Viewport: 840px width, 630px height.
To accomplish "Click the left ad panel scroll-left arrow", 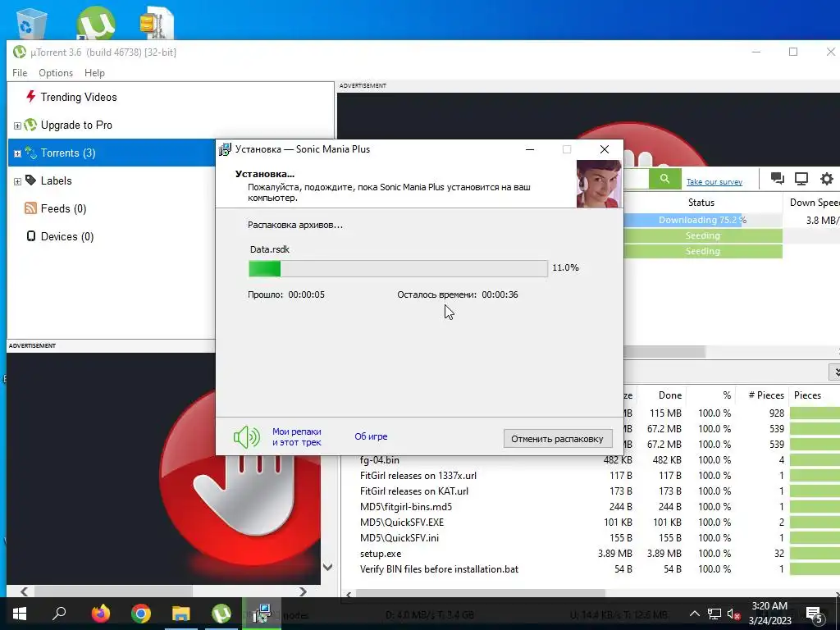I will tap(24, 591).
